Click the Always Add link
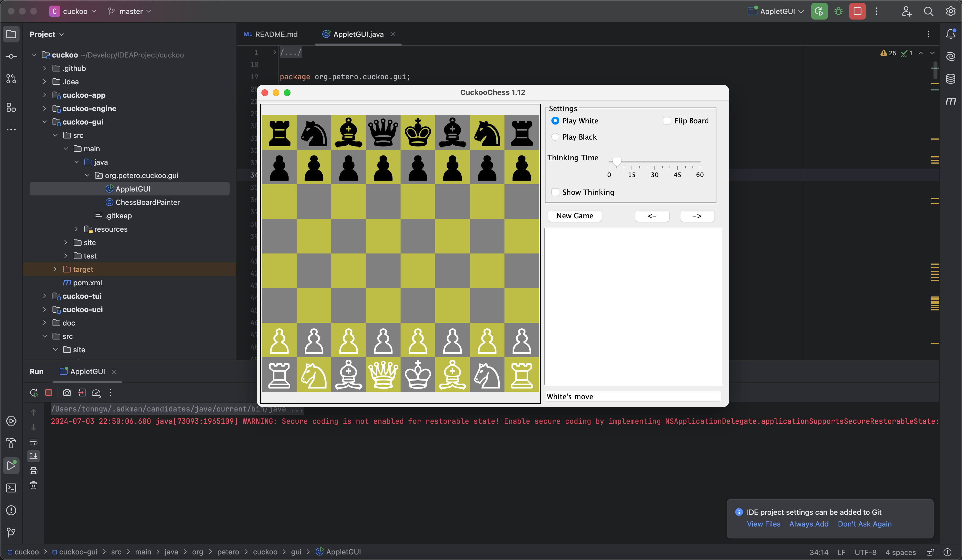Viewport: 962px width, 560px height. point(809,524)
